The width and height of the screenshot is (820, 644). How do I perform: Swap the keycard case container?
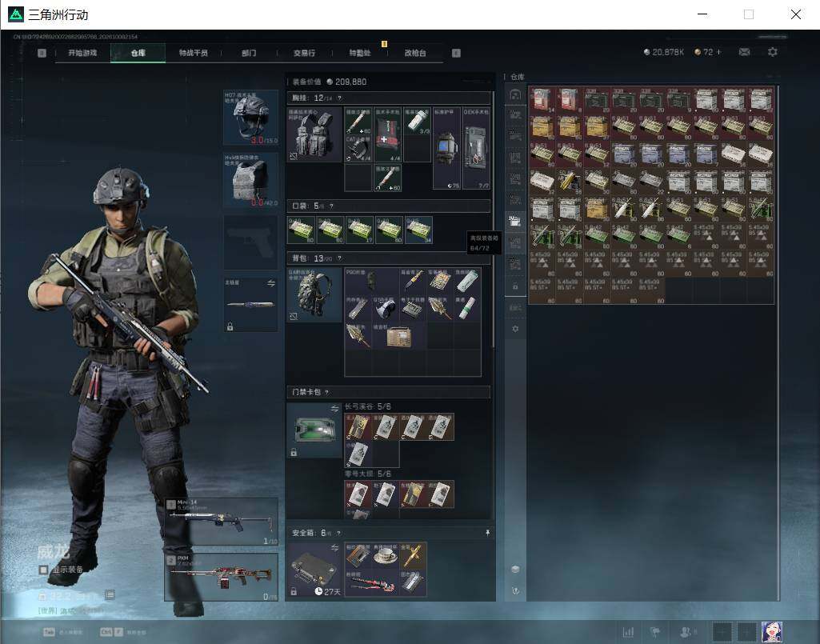(x=334, y=408)
